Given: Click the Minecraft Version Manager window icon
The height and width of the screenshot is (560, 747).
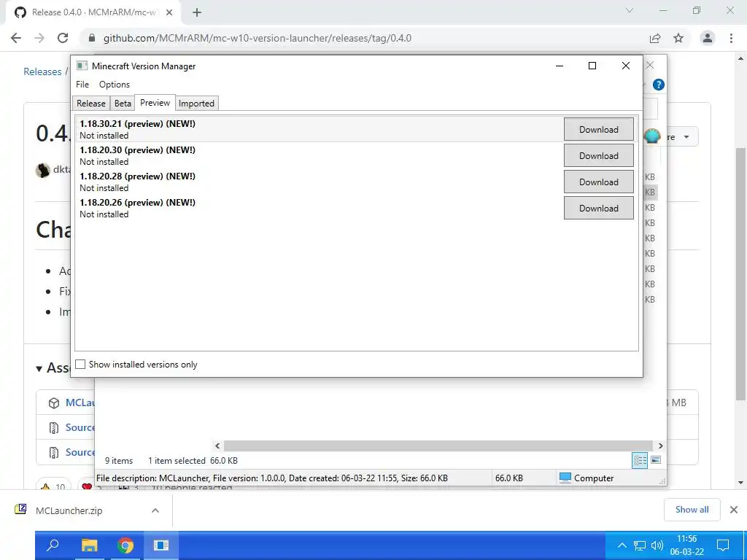Looking at the screenshot, I should pos(82,66).
